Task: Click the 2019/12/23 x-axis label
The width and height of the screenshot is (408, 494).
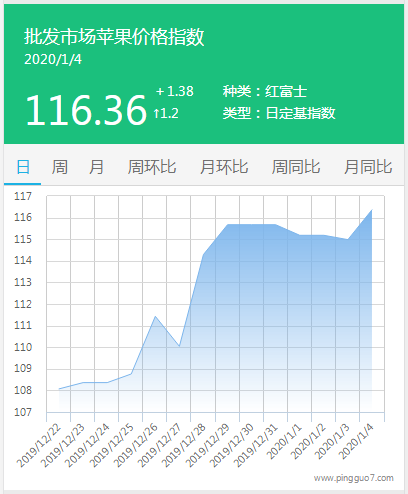Action: [x=63, y=445]
